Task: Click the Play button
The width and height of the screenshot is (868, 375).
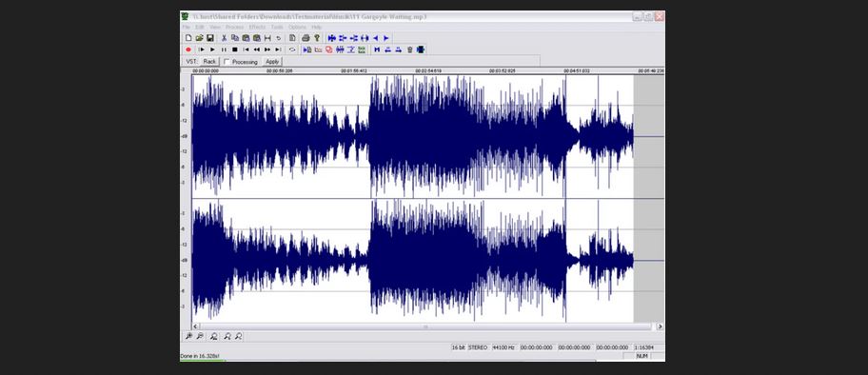Action: 212,49
